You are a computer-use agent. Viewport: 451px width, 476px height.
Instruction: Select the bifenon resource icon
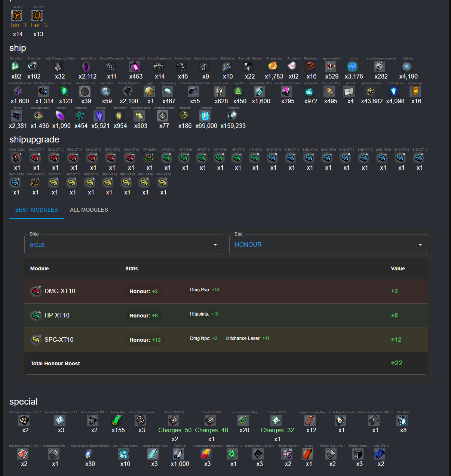[407, 66]
